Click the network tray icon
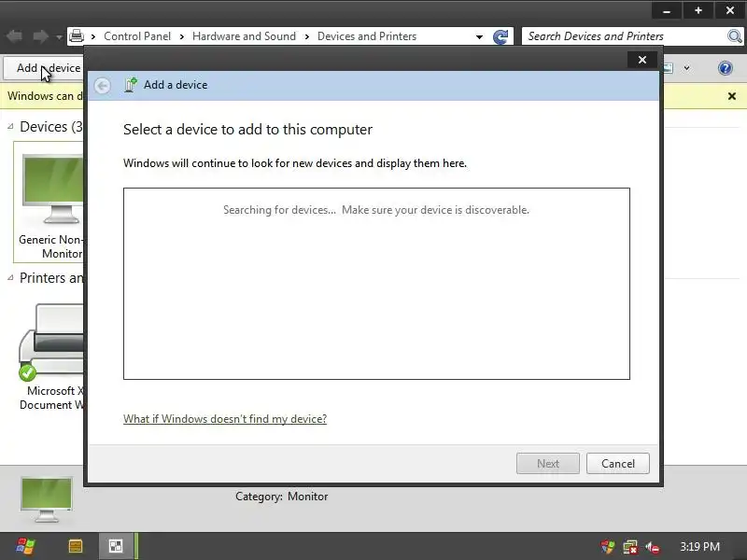747x560 pixels. click(x=630, y=547)
